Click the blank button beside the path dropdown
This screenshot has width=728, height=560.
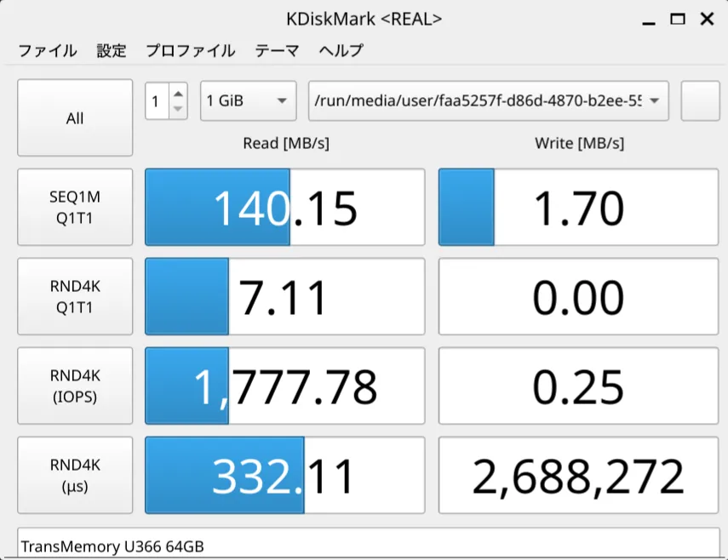(x=700, y=101)
